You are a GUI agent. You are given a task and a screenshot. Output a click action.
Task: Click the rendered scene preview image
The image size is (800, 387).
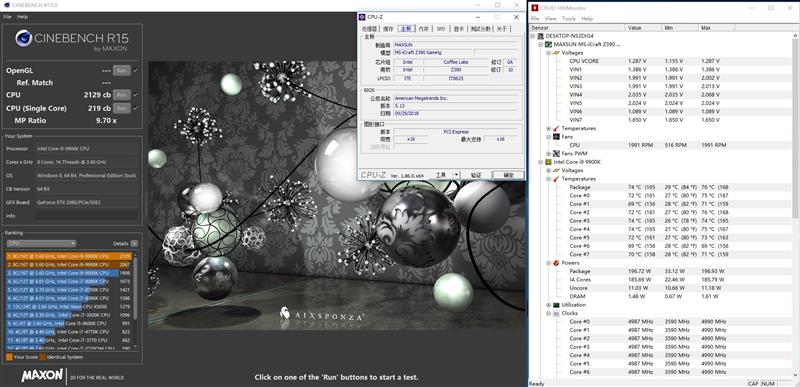click(336, 195)
